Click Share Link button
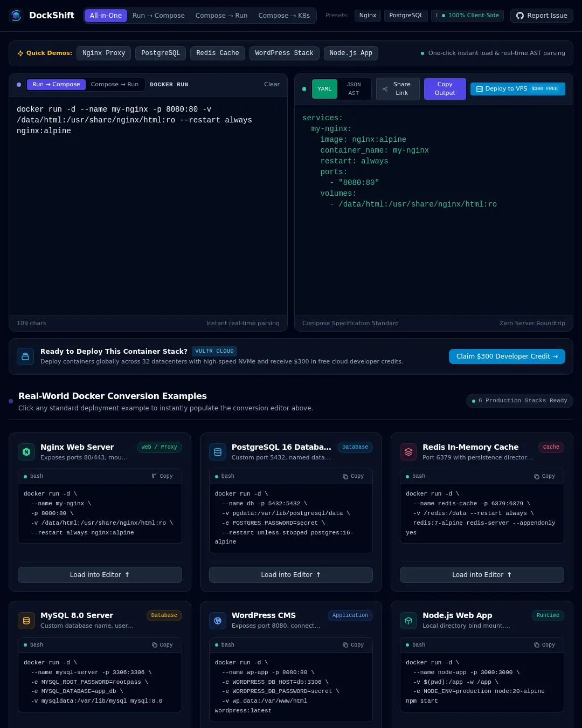Viewport: 582px width, 728px height. tap(398, 89)
